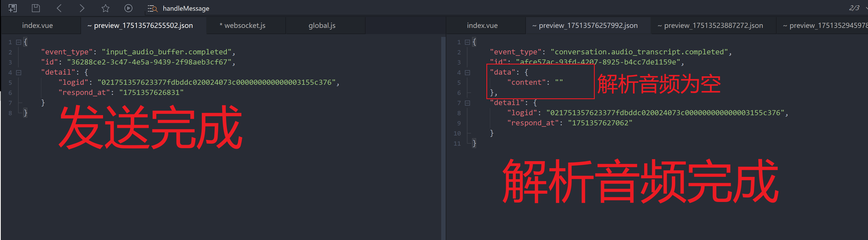Click the left editor logid value string

[216, 82]
